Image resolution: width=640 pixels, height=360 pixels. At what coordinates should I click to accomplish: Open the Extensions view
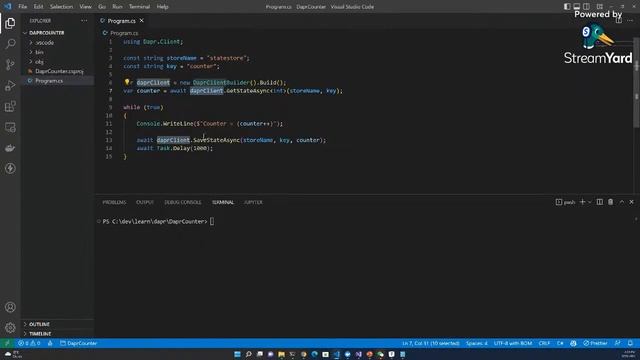(x=10, y=106)
